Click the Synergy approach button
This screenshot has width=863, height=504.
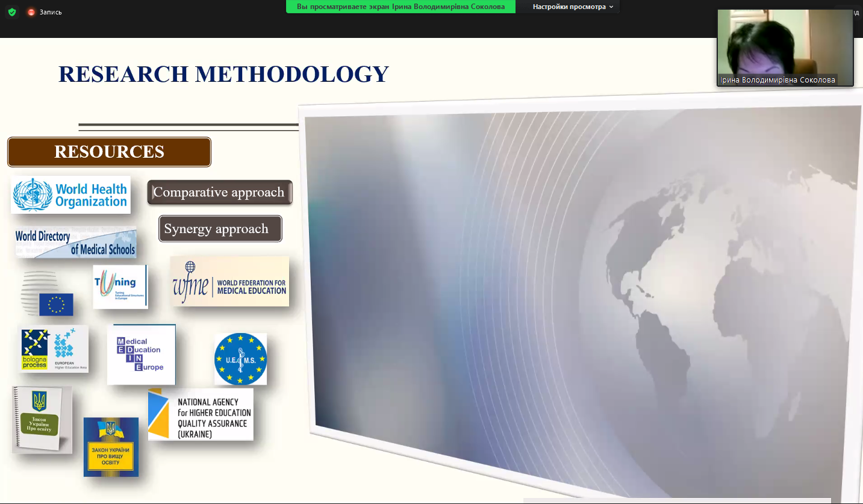coord(220,229)
